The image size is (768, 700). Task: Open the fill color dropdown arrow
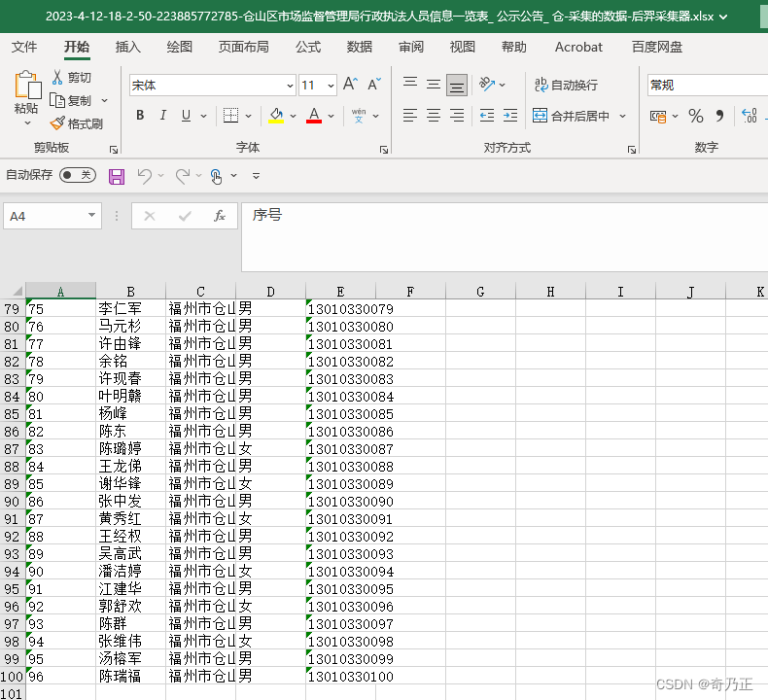click(293, 116)
